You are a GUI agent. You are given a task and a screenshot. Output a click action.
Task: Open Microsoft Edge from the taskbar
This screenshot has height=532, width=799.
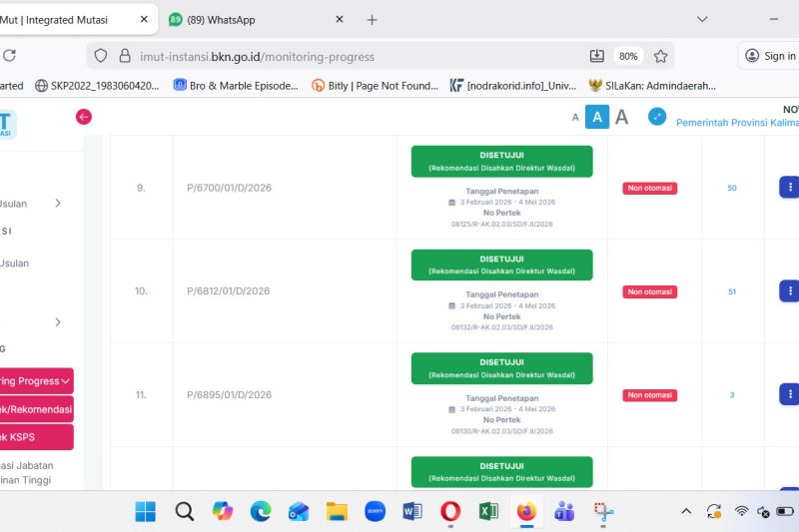tap(261, 512)
